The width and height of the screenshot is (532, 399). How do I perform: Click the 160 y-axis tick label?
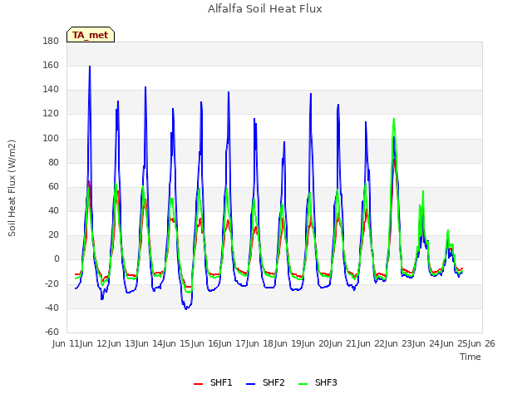click(x=51, y=65)
